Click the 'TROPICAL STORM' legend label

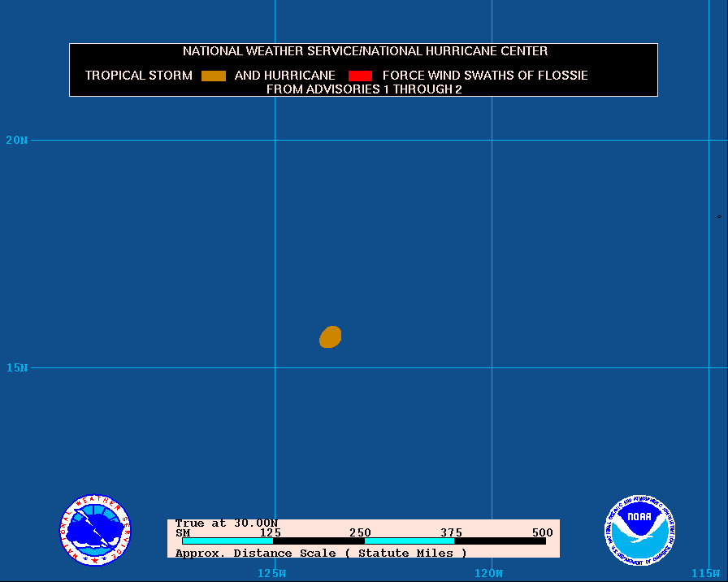139,76
